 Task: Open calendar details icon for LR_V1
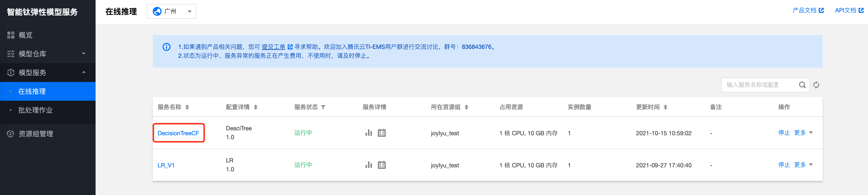382,165
